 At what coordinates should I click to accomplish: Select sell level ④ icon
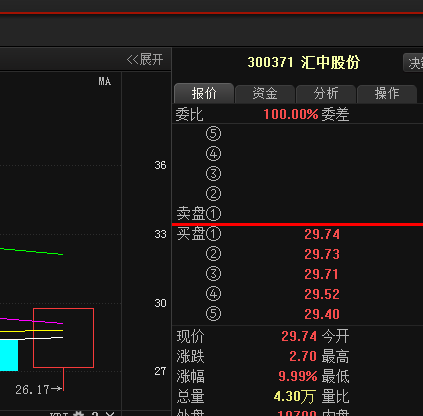tap(213, 154)
